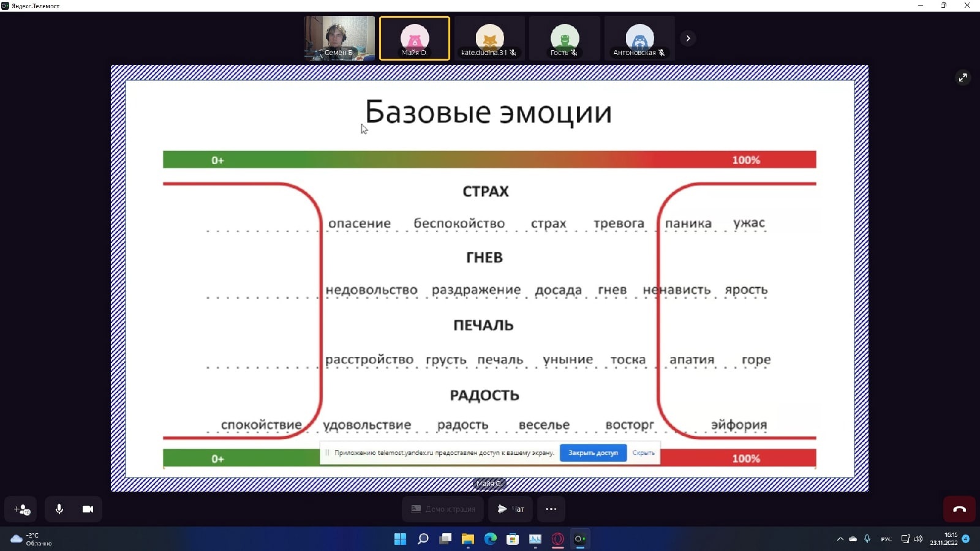
Task: Open the Windows Start menu
Action: coord(400,539)
